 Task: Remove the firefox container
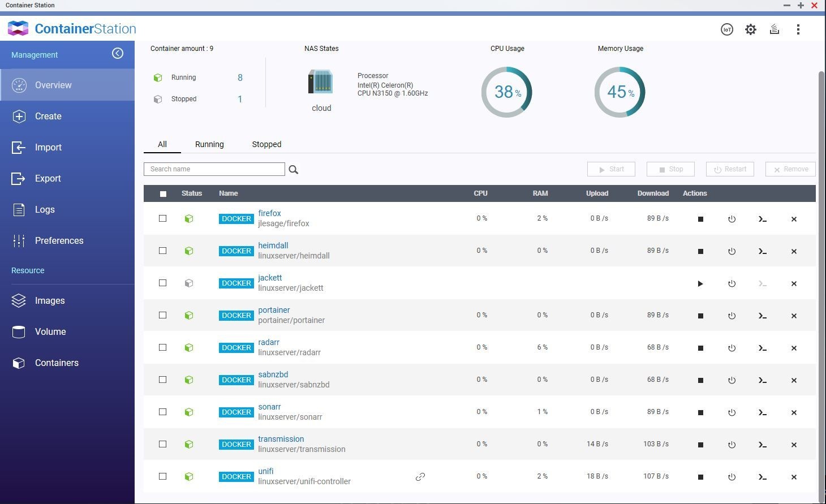794,219
